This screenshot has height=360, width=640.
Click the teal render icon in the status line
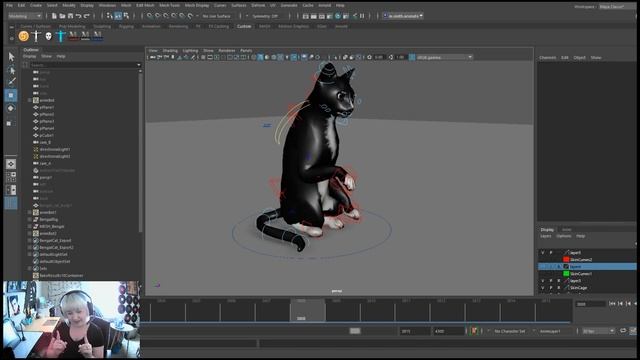(x=338, y=16)
